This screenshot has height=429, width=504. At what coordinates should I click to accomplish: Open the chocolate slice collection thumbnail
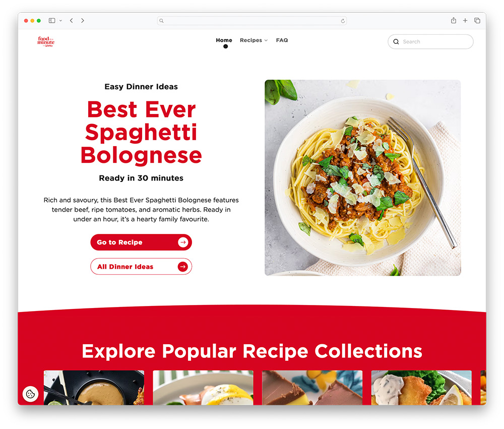(312, 388)
